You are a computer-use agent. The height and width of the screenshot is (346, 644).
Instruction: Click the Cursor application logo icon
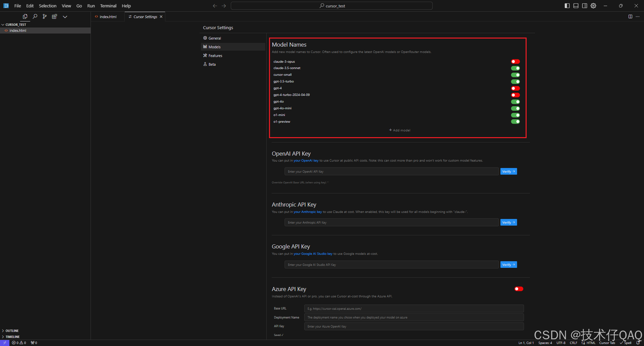pyautogui.click(x=6, y=6)
